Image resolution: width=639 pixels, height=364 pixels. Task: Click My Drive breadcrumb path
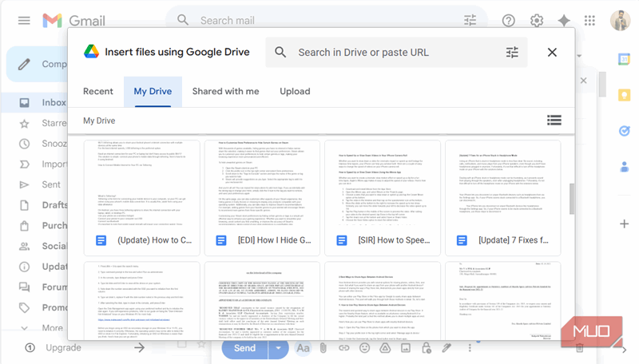(x=99, y=121)
